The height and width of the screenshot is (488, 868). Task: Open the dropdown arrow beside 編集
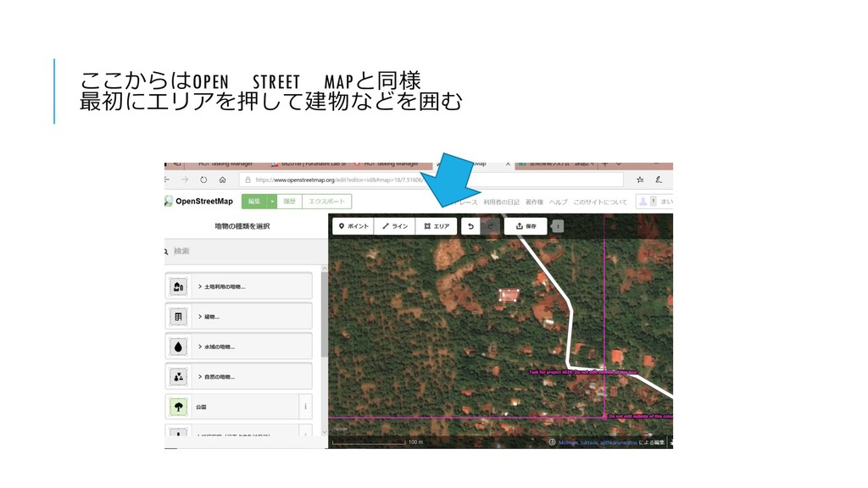(x=272, y=202)
